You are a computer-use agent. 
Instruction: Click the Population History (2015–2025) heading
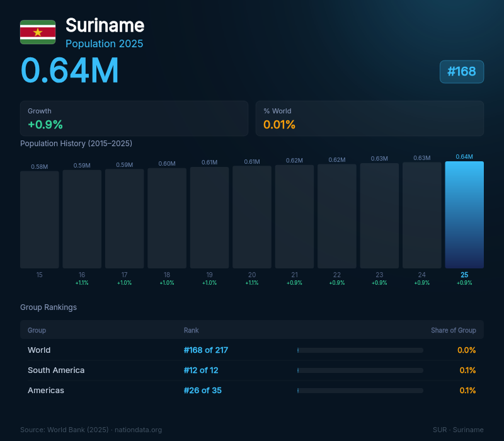pos(76,144)
